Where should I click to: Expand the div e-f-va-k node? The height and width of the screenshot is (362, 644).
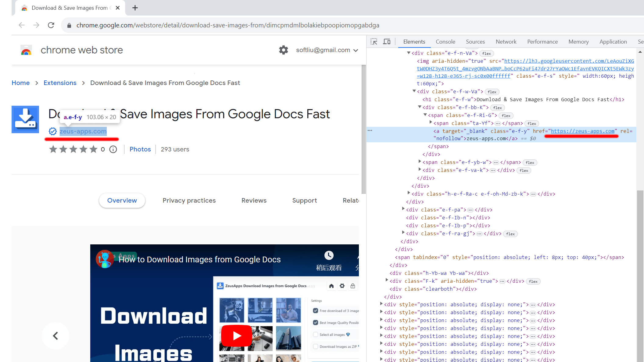point(420,169)
